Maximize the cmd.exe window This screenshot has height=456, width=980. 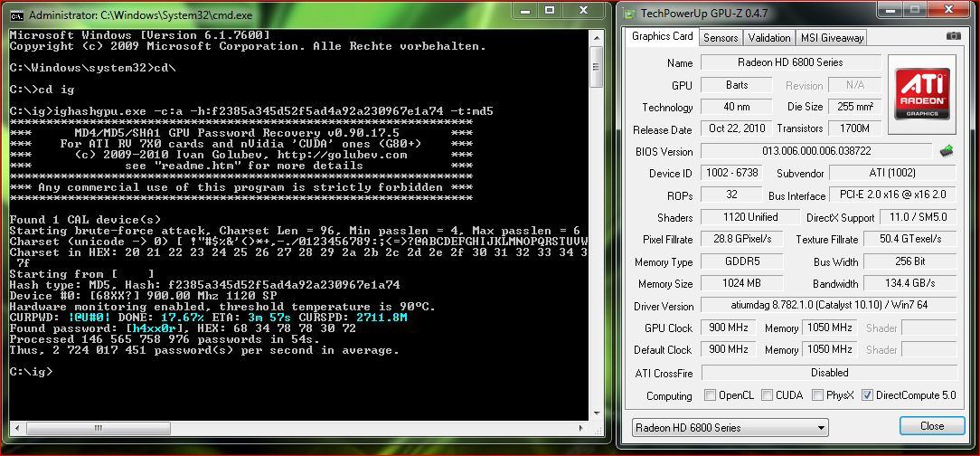pos(550,10)
